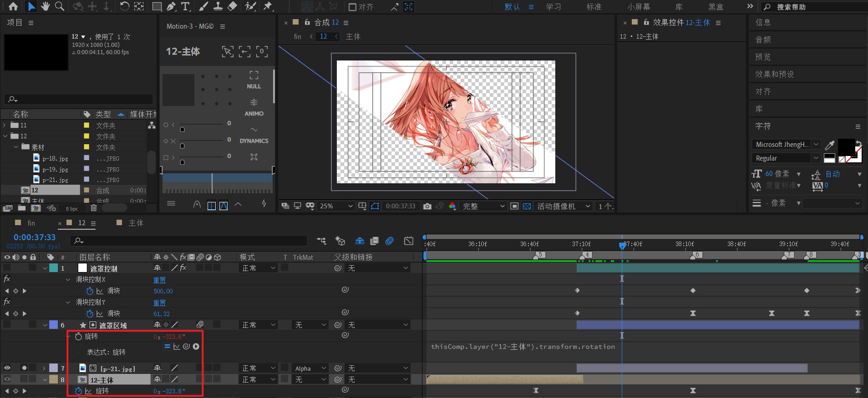
Task: Toggle transparency grid button in viewer
Action: [527, 206]
